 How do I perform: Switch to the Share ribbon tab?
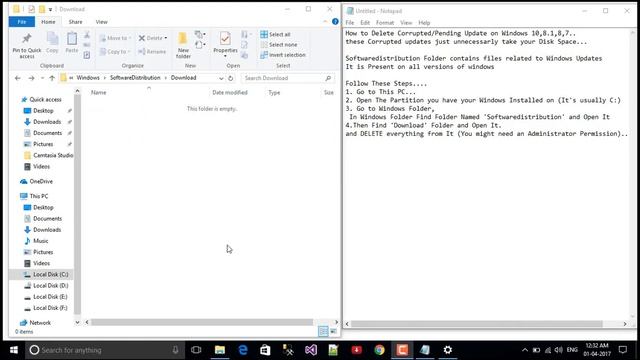[75, 22]
